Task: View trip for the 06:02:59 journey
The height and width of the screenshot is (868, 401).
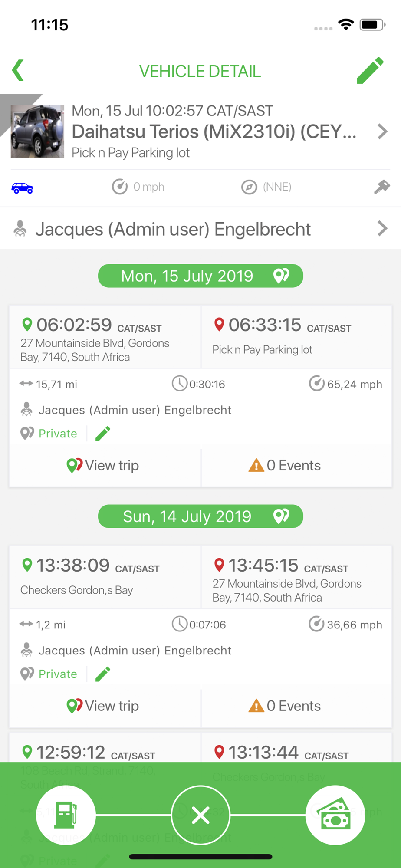Action: point(103,465)
